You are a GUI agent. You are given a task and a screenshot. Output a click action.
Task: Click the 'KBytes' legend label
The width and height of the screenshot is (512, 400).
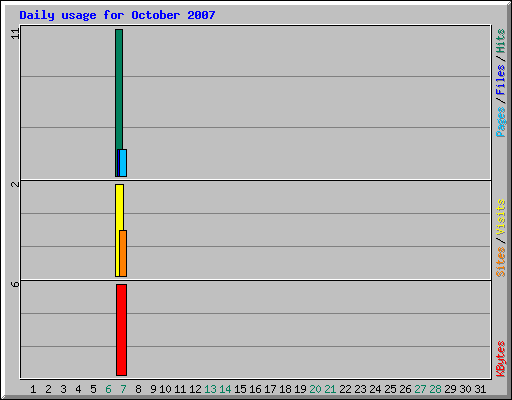(x=500, y=359)
